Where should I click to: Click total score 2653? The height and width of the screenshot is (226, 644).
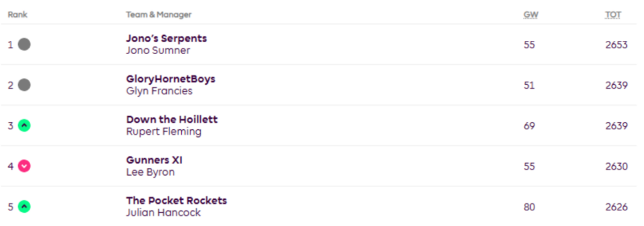click(616, 45)
